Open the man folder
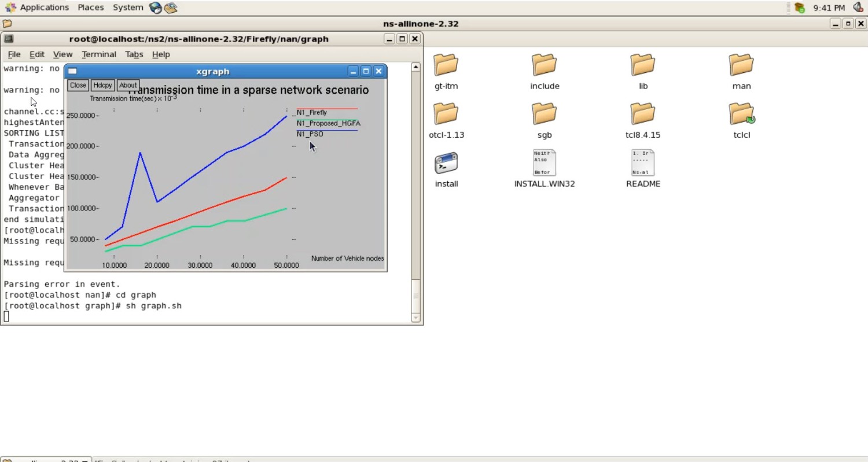This screenshot has height=462, width=868. (741, 65)
